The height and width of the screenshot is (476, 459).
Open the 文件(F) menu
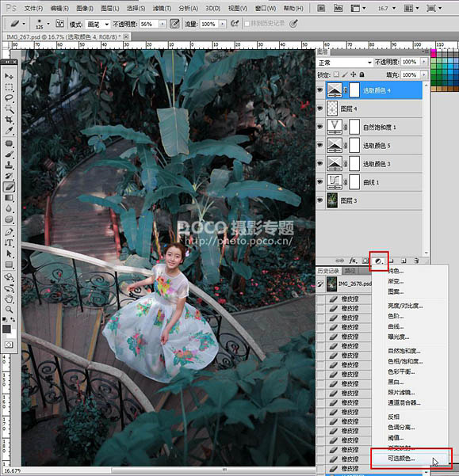(33, 9)
